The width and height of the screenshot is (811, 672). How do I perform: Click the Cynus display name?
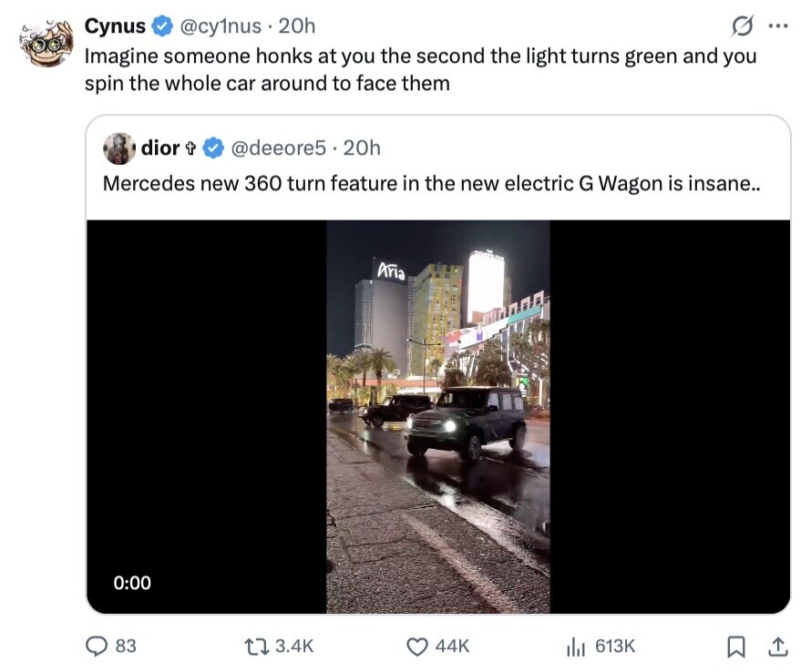coord(115,27)
